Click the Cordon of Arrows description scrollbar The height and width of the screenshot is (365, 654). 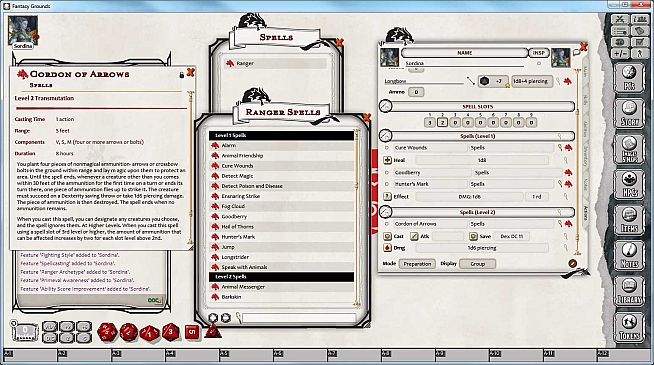[191, 167]
